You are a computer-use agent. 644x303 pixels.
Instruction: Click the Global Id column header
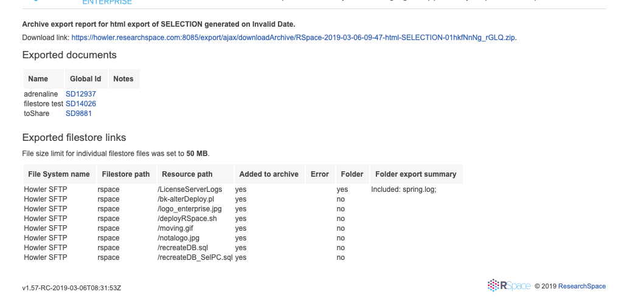[x=86, y=79]
